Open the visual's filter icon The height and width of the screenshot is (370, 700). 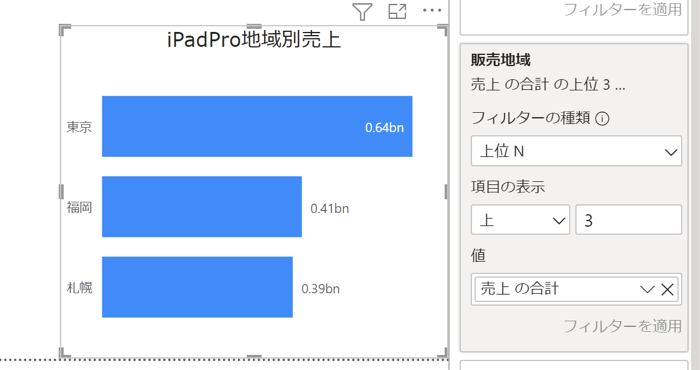click(362, 11)
